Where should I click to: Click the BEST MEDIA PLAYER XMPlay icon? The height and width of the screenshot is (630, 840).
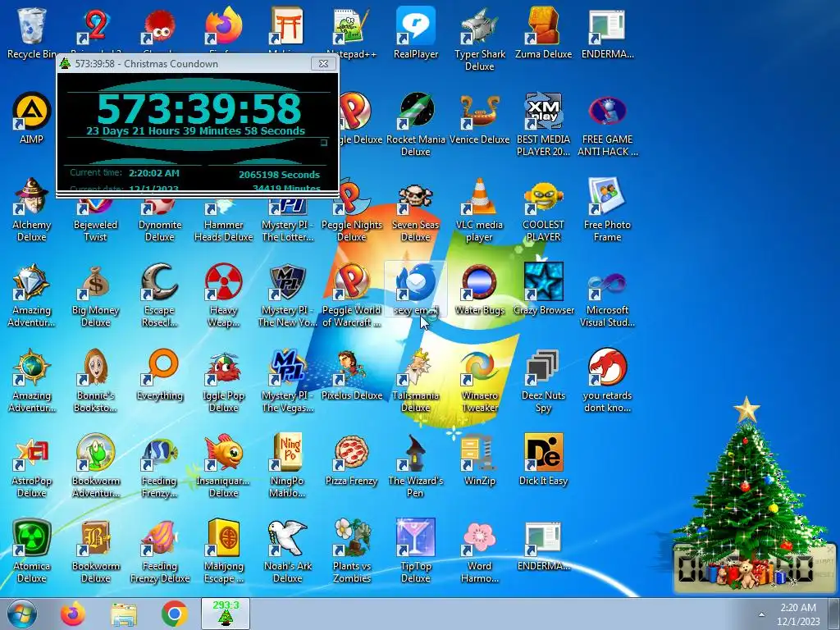[x=543, y=125]
